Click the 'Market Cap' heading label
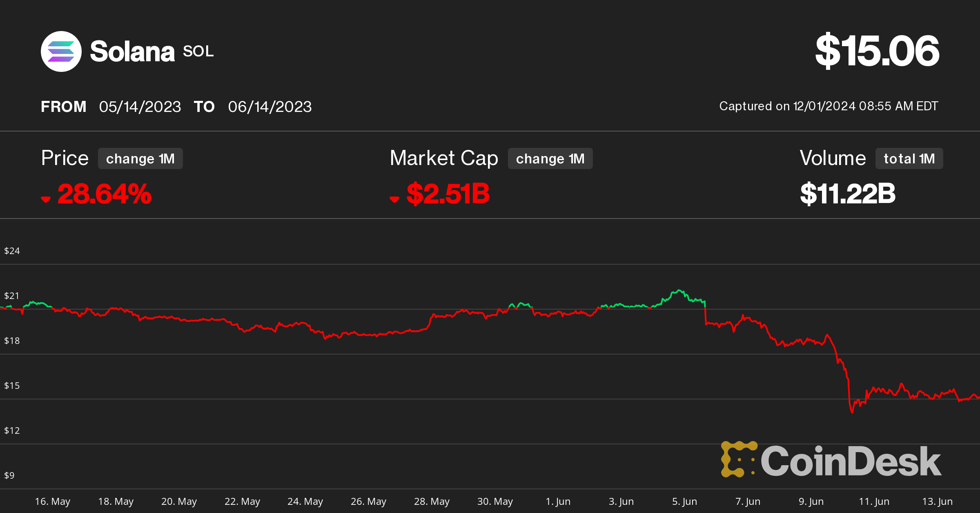 (x=444, y=158)
